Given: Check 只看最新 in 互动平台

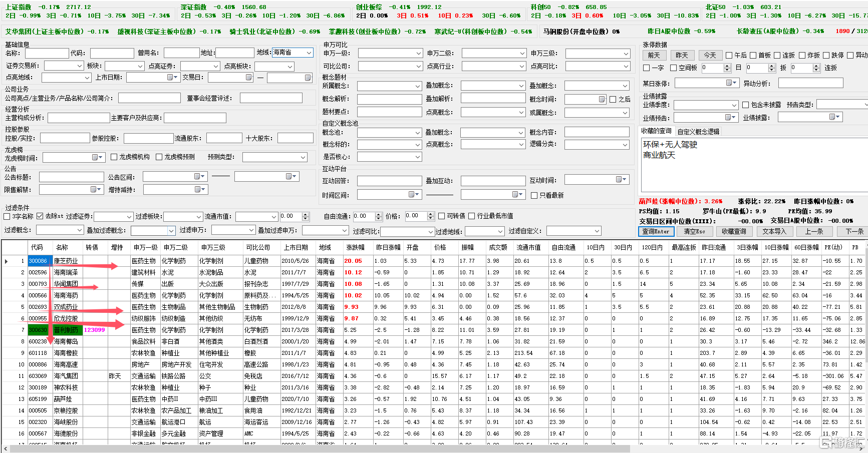Looking at the screenshot, I should coord(534,195).
